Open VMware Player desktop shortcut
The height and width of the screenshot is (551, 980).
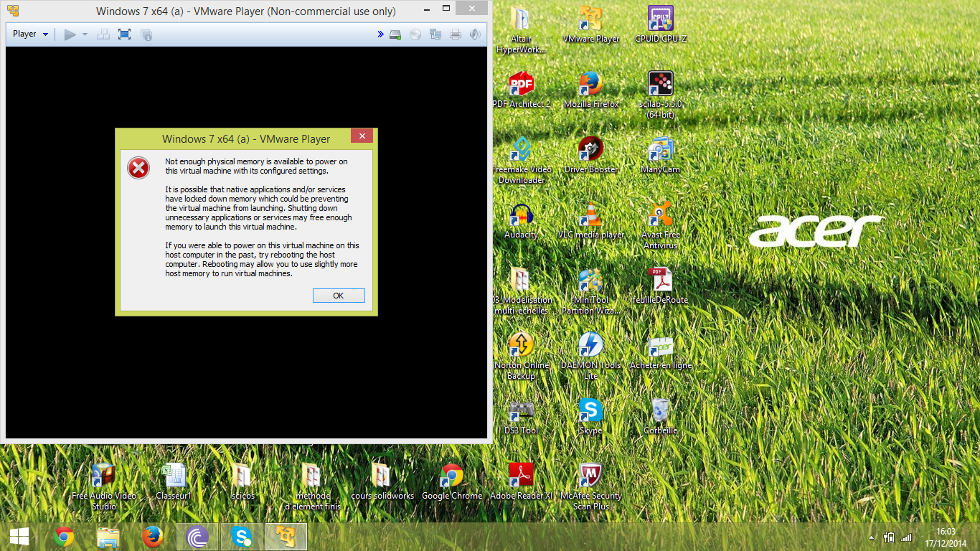[x=591, y=25]
